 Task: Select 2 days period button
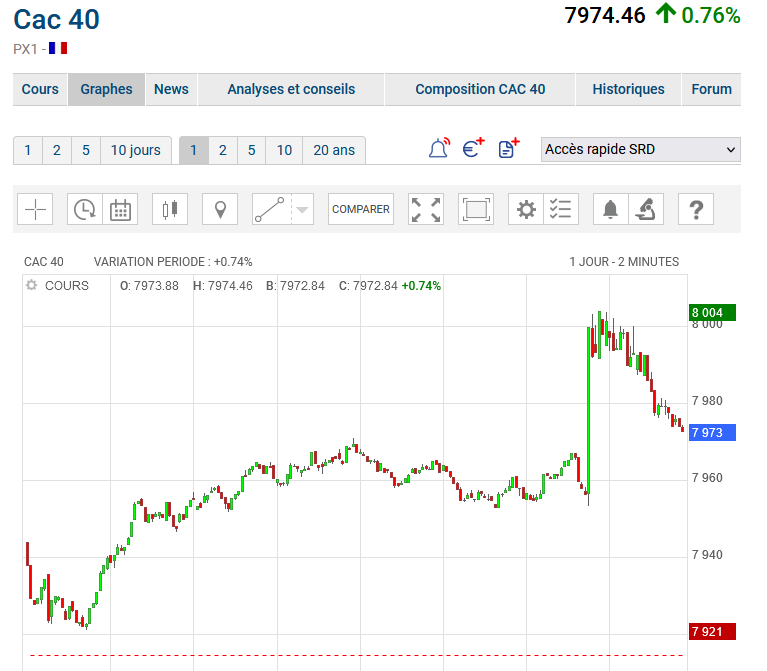coord(57,150)
